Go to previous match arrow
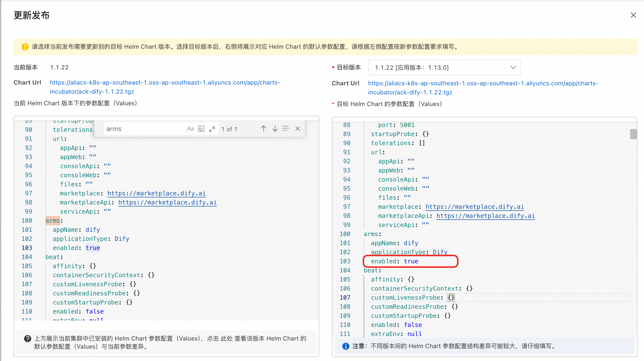Viewport: 644px width, 361px height. (x=263, y=129)
